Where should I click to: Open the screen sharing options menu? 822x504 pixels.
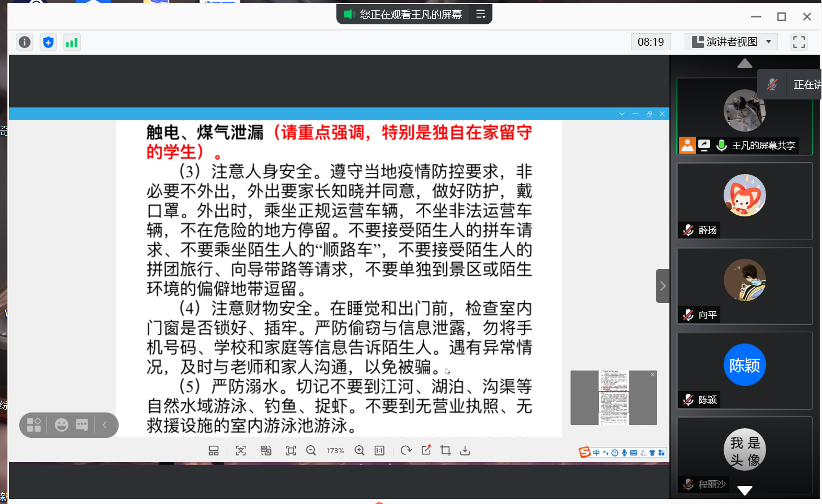click(x=481, y=14)
